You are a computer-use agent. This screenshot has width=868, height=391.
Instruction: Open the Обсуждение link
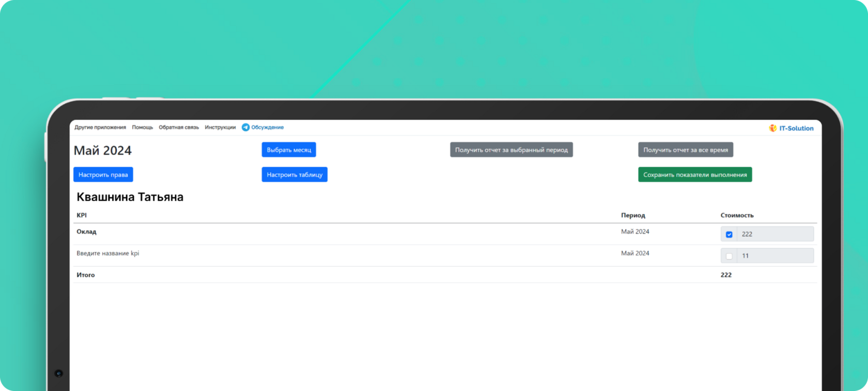coord(268,127)
